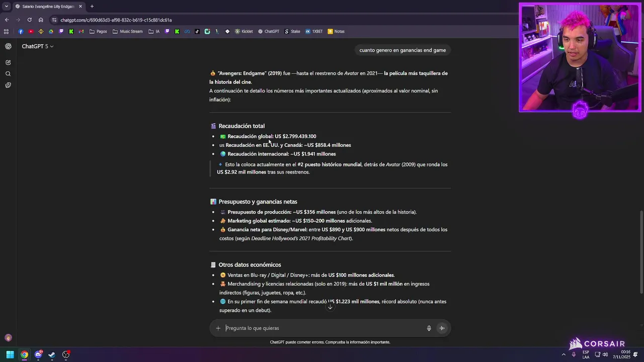Activate the microphone dictation icon
Screen dimensions: 644x362
pos(429,328)
